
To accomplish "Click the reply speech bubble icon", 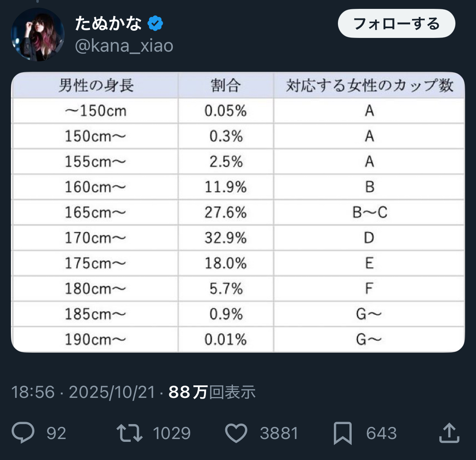I will click(23, 433).
